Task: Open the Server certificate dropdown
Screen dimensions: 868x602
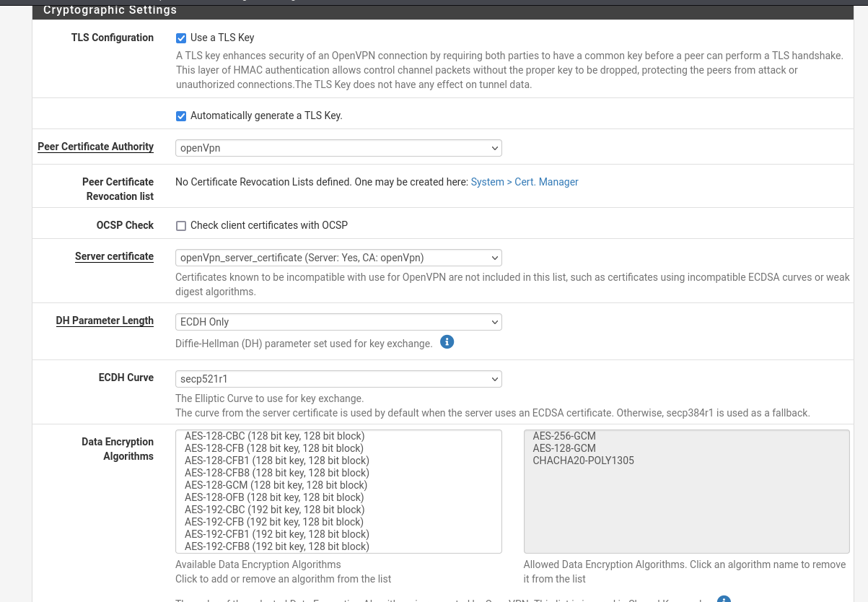Action: click(x=338, y=258)
